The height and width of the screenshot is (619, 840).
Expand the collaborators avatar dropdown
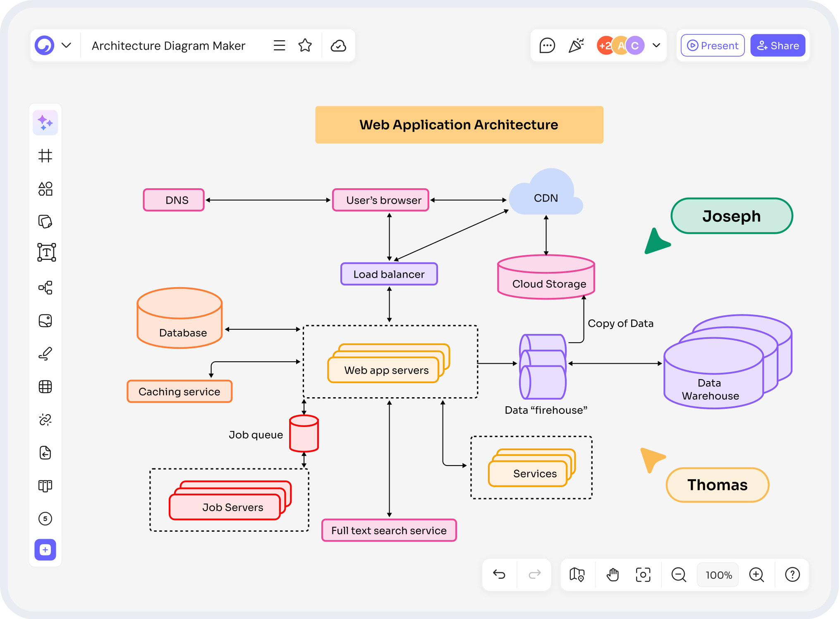tap(656, 45)
